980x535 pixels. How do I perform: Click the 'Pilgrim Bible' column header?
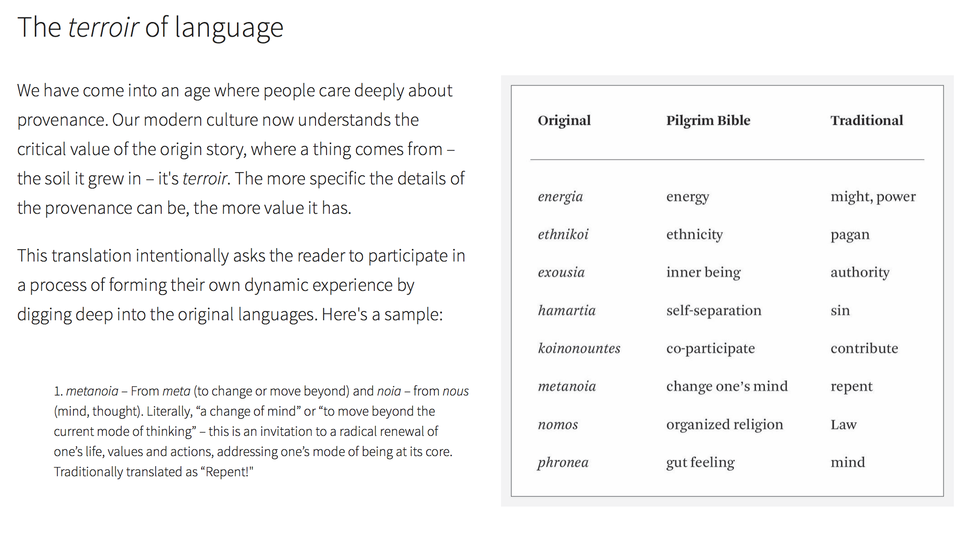[708, 120]
